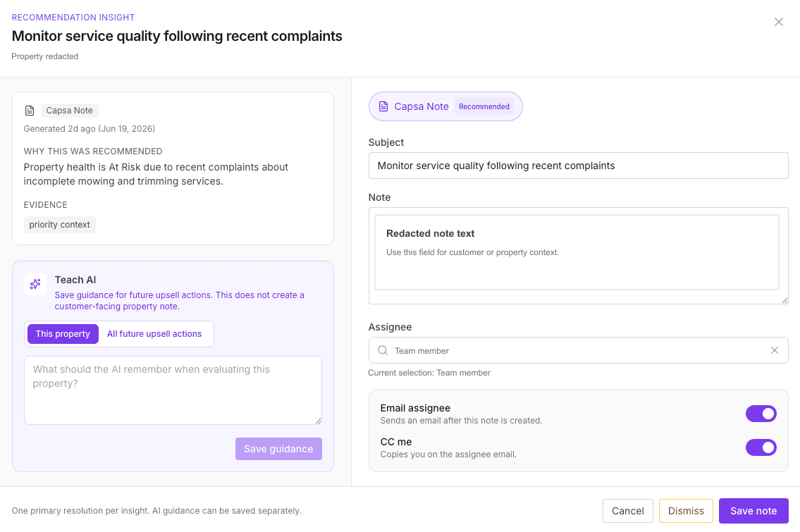Click 'Generated 2d ago (Jun 19, 2026)' text
Viewport: 800px width, 532px height.
coord(90,129)
